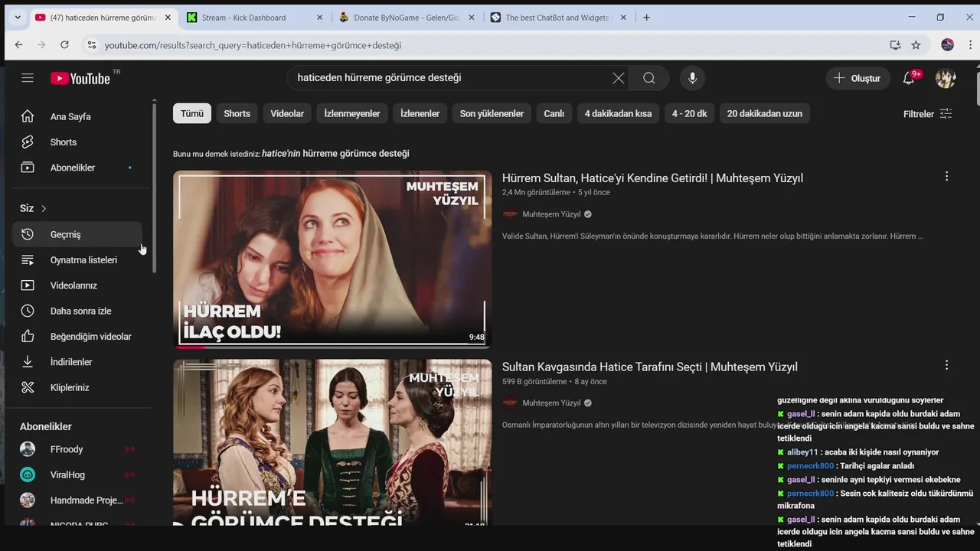Open the account avatar menu

tap(946, 78)
